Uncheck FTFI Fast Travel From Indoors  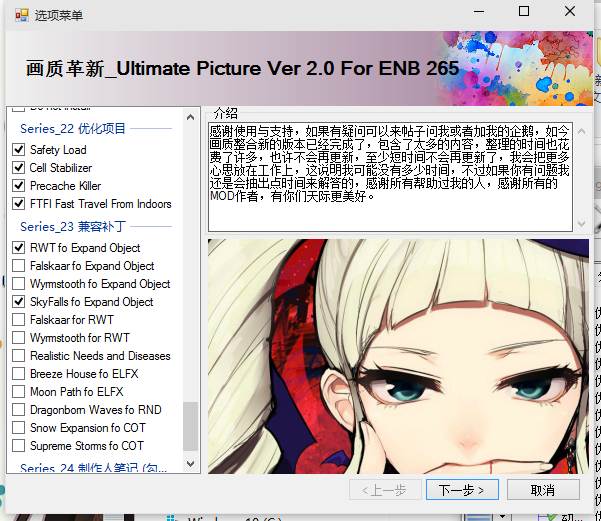coord(18,204)
